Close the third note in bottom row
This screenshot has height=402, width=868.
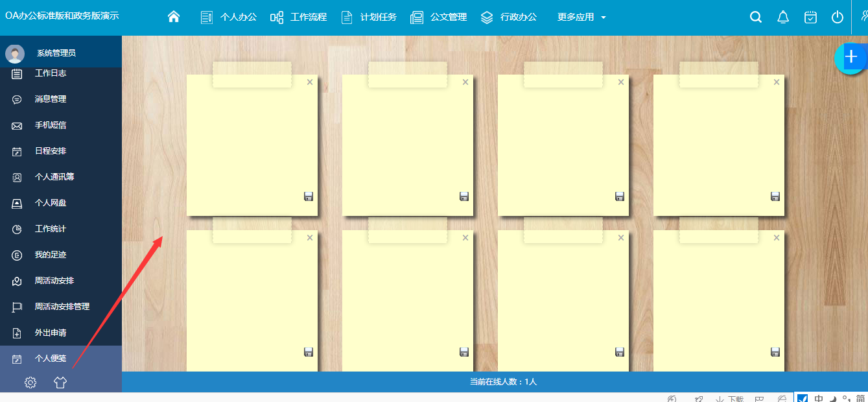tap(621, 238)
